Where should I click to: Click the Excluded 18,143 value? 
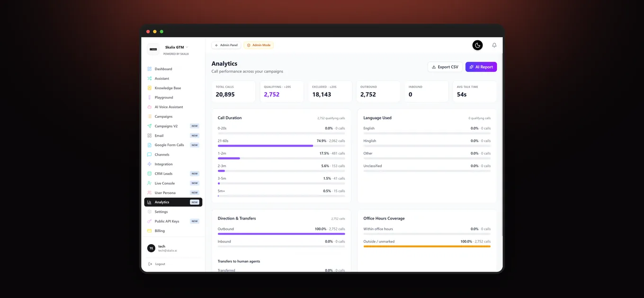point(322,95)
